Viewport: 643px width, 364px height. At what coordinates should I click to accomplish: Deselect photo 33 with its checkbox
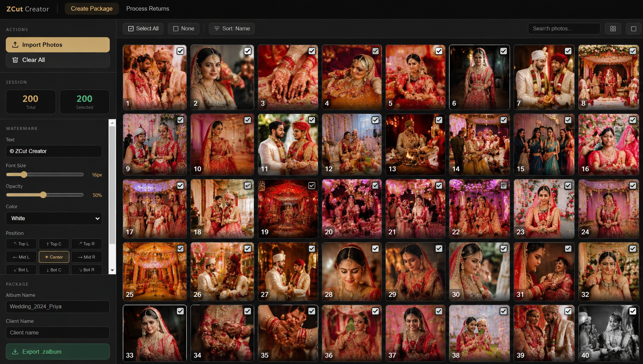(x=180, y=311)
